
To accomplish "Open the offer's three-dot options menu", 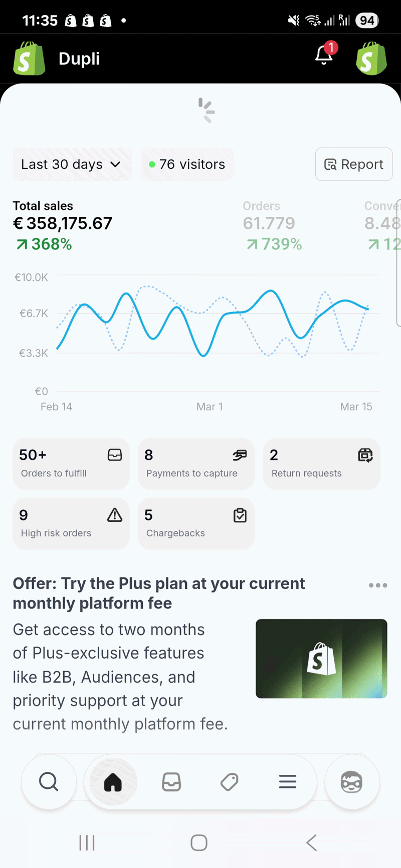I will 377,585.
